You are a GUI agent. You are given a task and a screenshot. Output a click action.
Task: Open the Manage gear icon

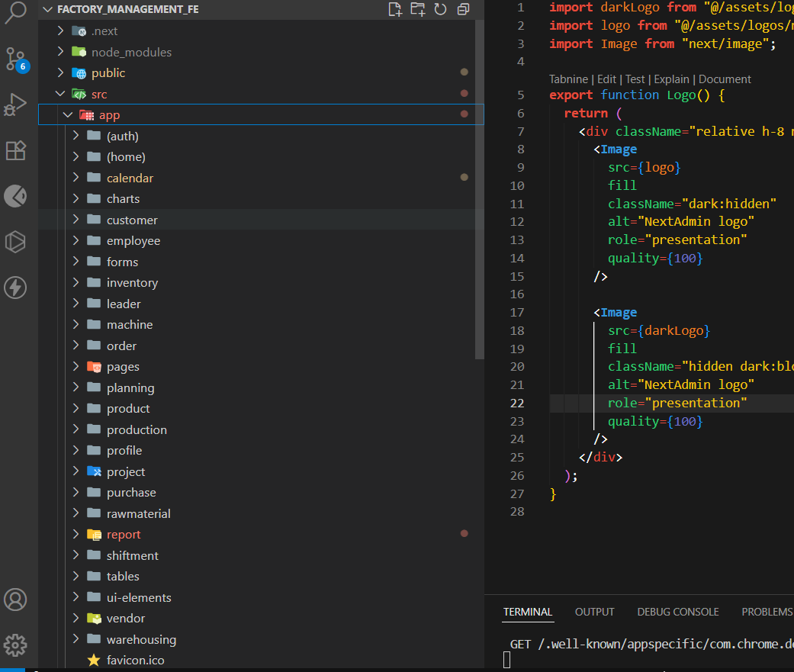point(15,644)
